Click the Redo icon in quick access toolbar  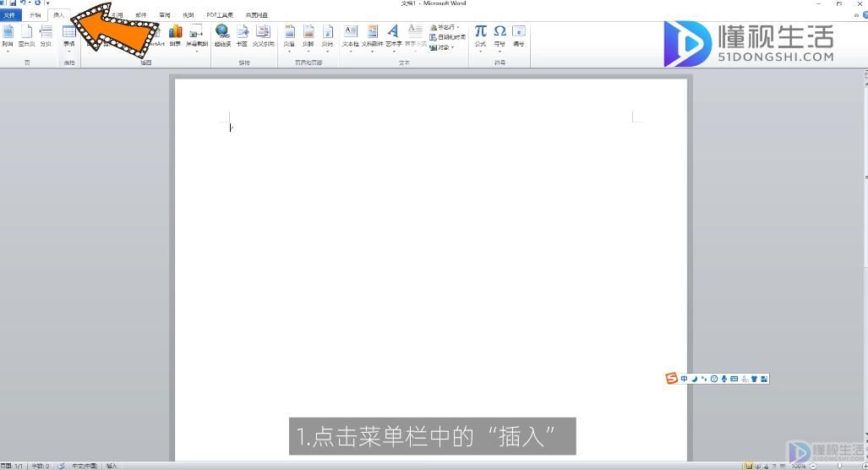tap(38, 3)
